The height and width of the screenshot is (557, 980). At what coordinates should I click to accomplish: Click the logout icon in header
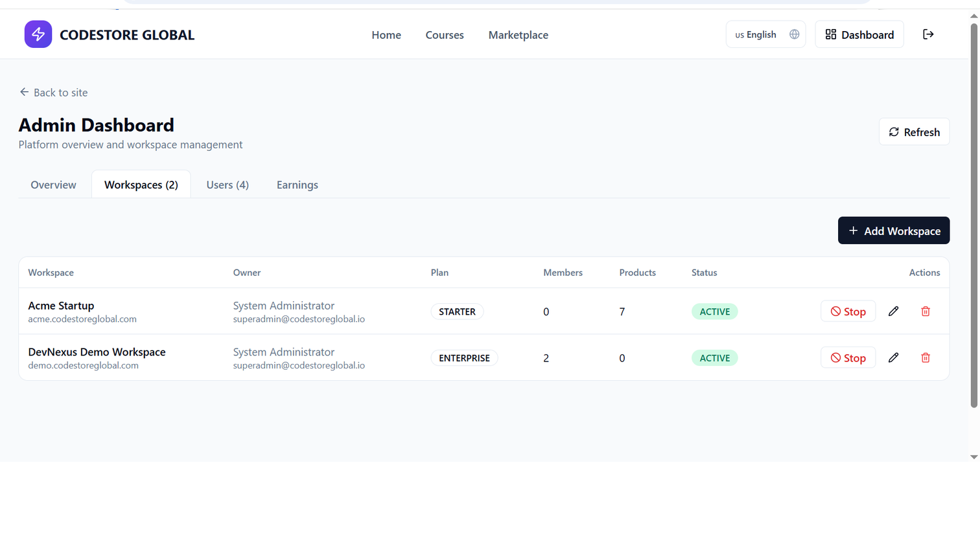point(928,34)
